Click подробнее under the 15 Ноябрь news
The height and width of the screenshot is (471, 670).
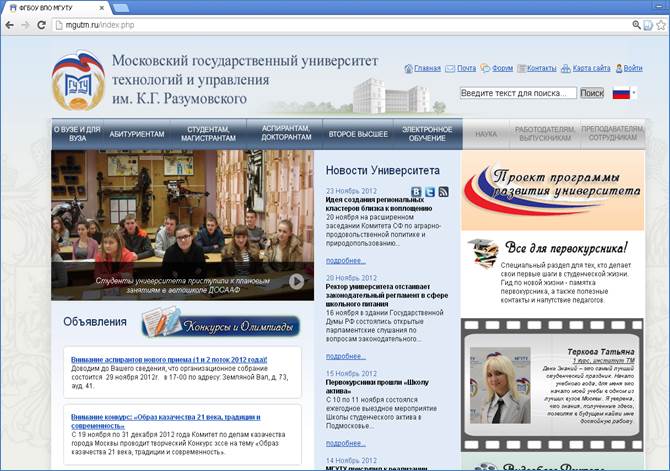click(x=346, y=444)
